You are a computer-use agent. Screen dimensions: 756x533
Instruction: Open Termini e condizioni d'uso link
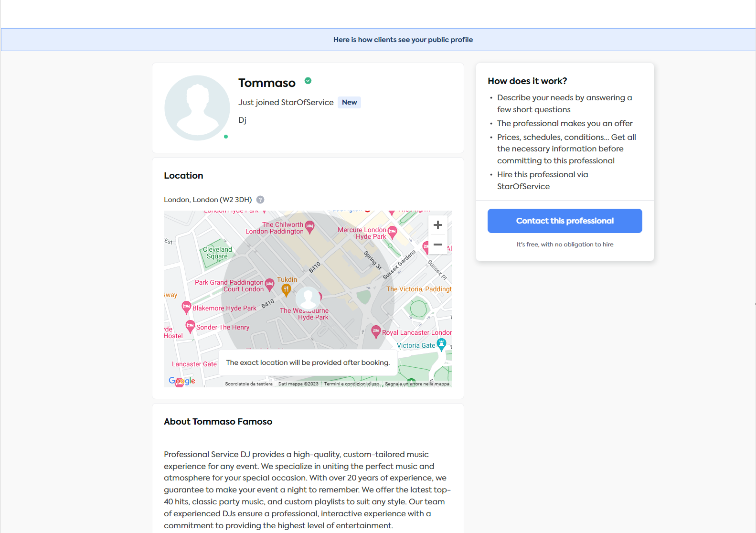[351, 384]
